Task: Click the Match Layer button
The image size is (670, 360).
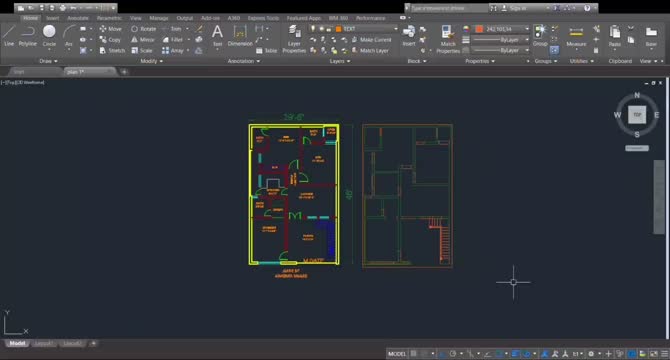Action: [370, 50]
